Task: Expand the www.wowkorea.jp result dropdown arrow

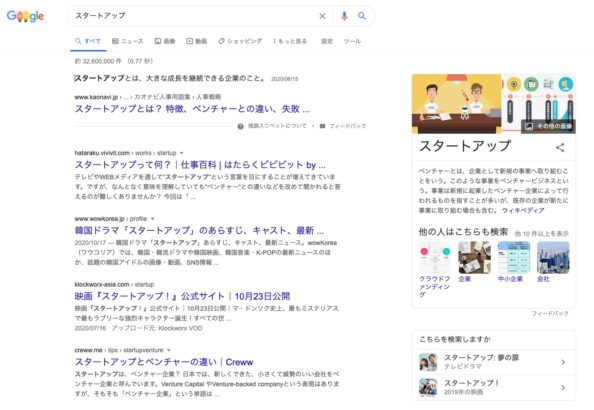Action: [x=153, y=219]
